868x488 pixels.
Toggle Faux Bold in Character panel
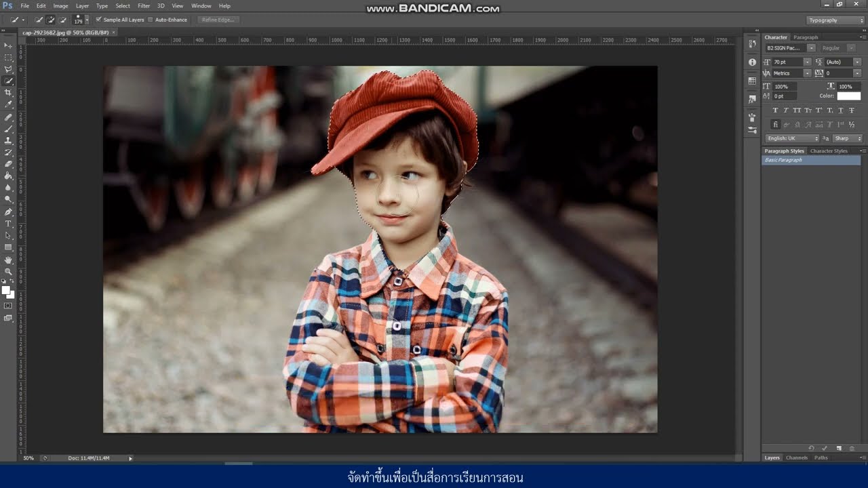tap(775, 110)
